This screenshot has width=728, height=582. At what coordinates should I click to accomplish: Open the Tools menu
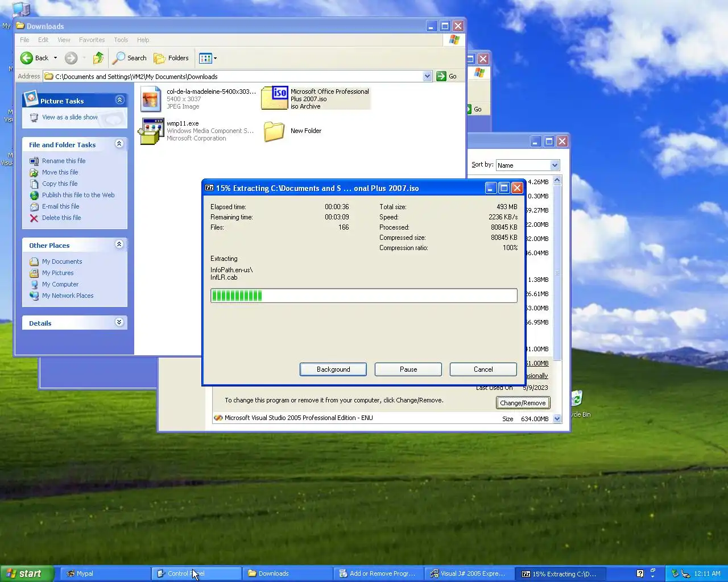click(121, 40)
